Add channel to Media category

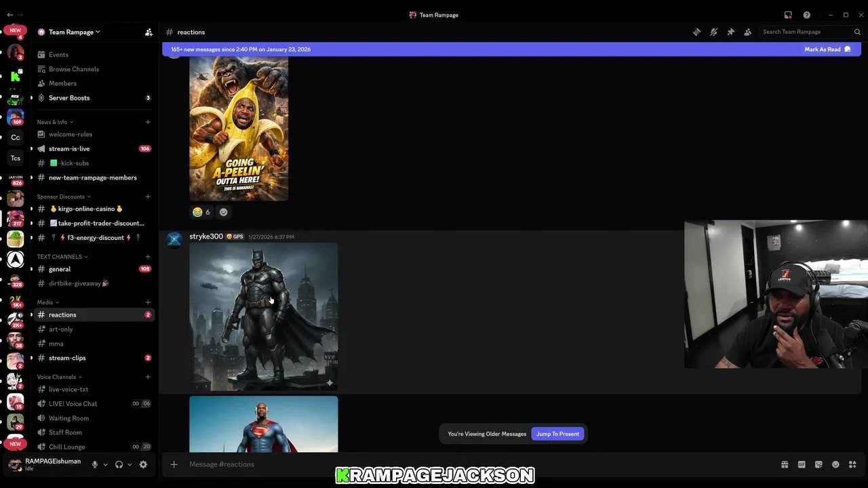click(148, 302)
